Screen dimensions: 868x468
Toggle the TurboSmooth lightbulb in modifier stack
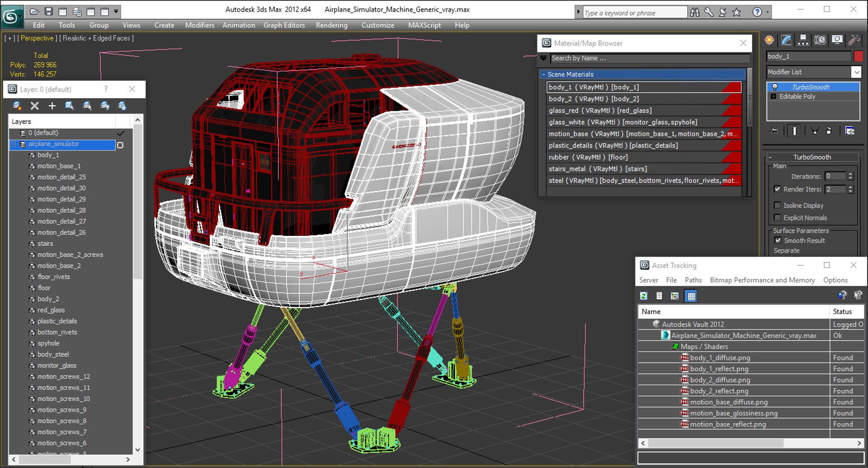coord(774,87)
